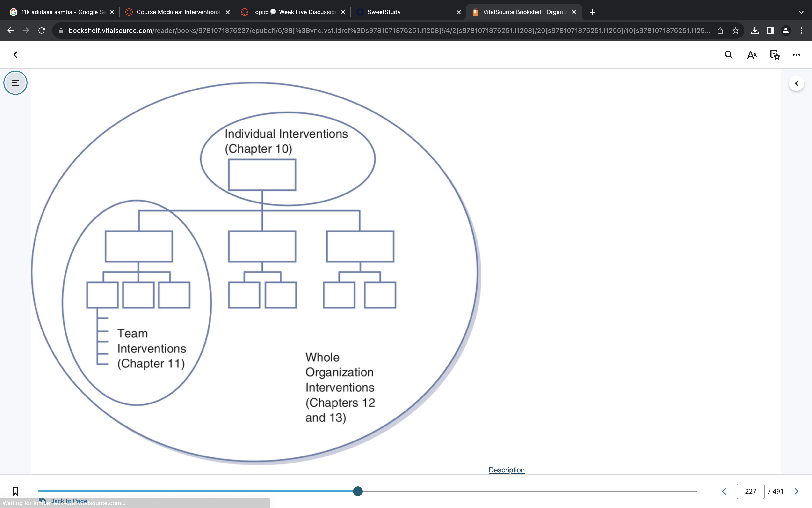Toggle the browser side panel
This screenshot has height=508, width=812.
(x=770, y=30)
